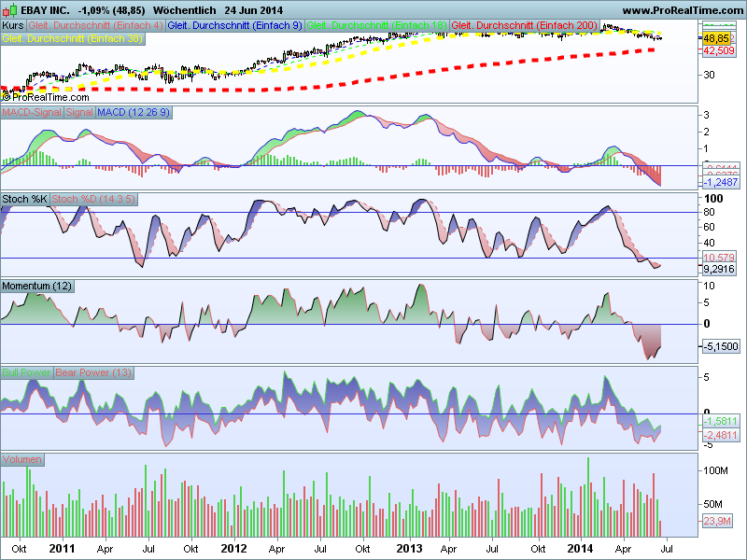Click the Signal label in MACD panel
Image resolution: width=747 pixels, height=560 pixels.
79,112
